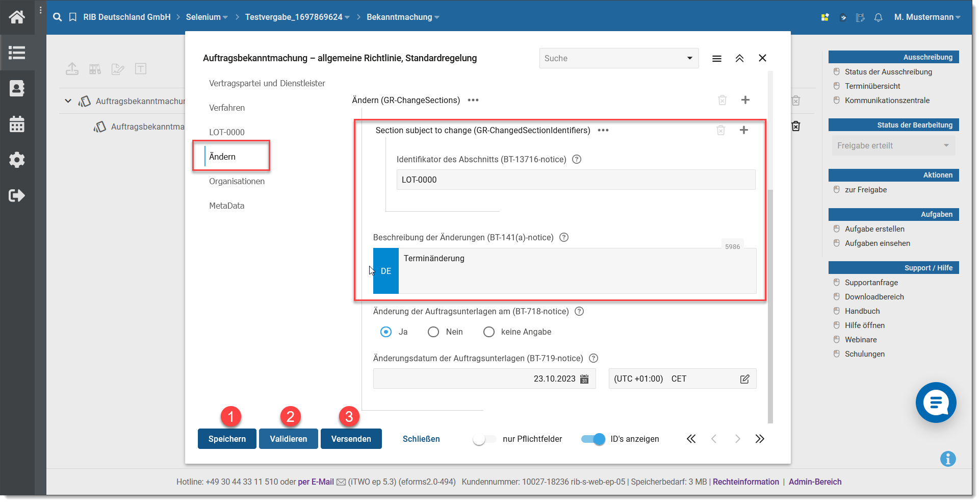Click the Schließen link
Viewport: 980px width, 503px height.
point(421,439)
